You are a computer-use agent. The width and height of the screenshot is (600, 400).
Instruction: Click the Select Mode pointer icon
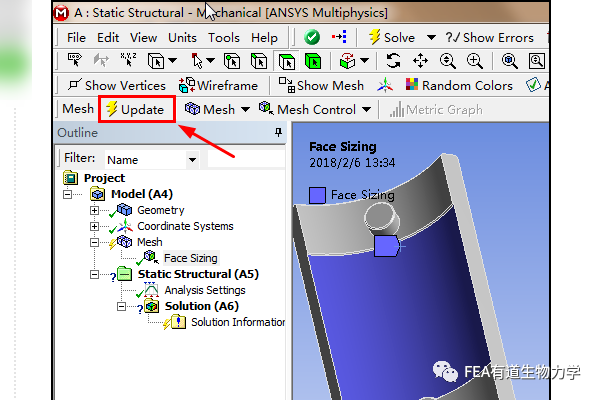[197, 60]
